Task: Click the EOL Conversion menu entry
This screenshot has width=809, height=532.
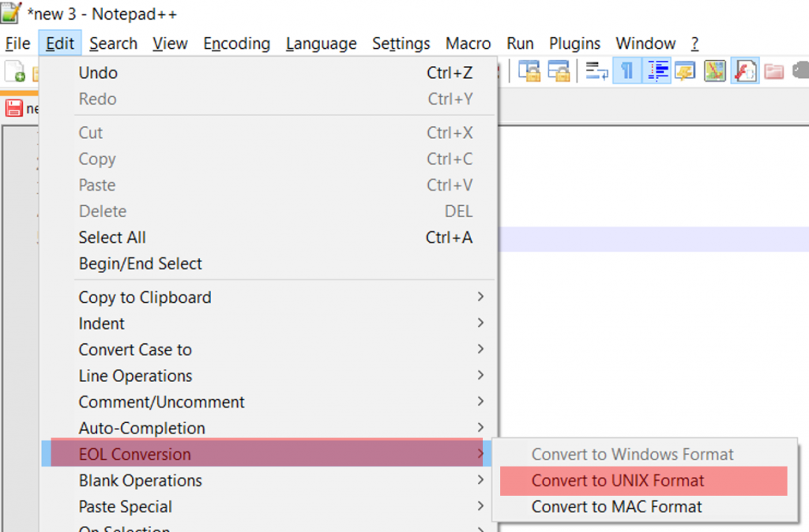Action: [x=269, y=454]
